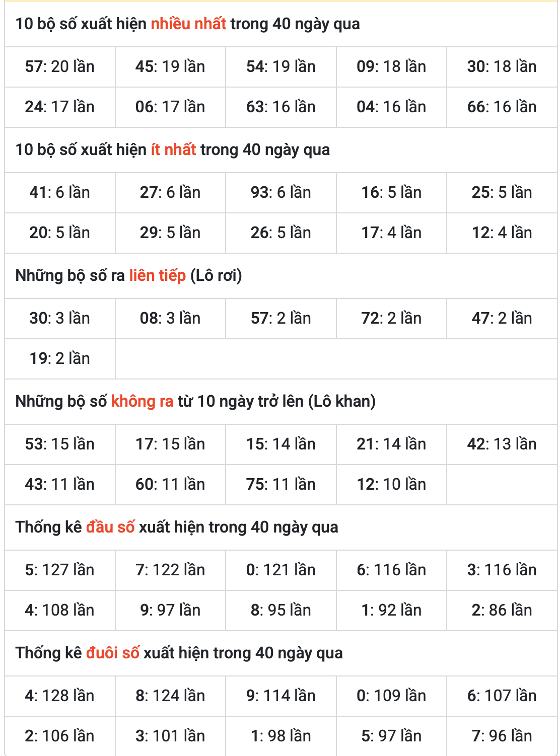
Task: Click the '7: 96 lần' cell
Action: pos(502,736)
